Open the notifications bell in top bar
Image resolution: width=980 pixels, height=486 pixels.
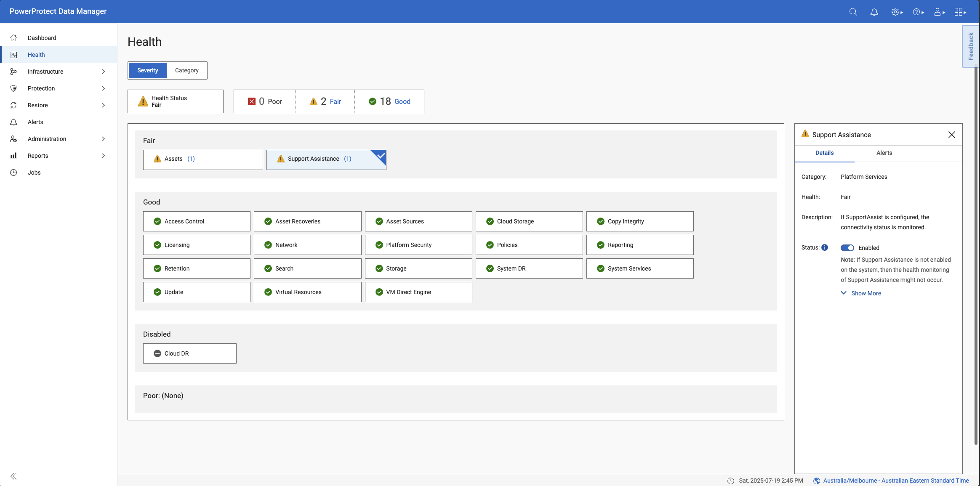pyautogui.click(x=874, y=12)
